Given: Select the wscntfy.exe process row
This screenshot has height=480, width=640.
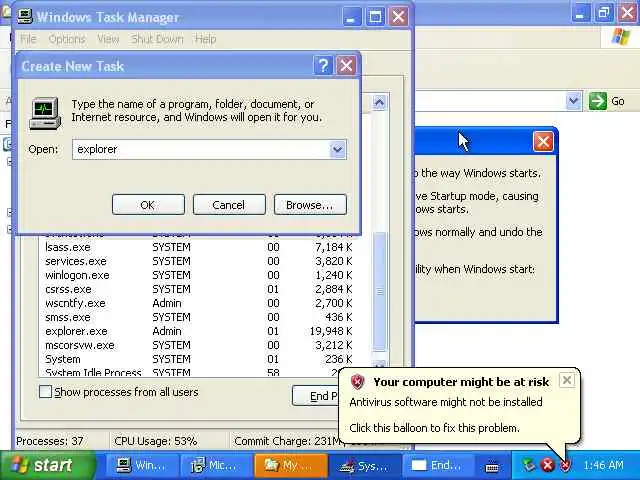Looking at the screenshot, I should (x=198, y=303).
